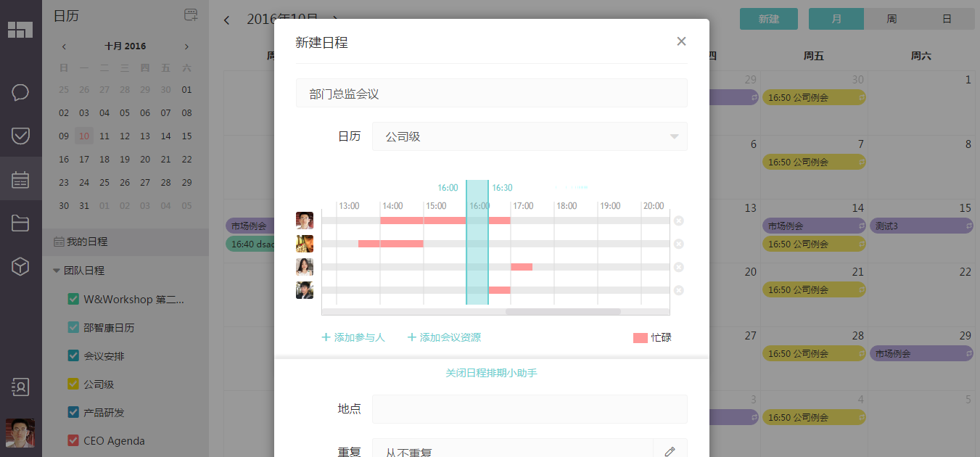Toggle the CEO Agenda checkbox
This screenshot has width=980, height=457.
tap(73, 440)
